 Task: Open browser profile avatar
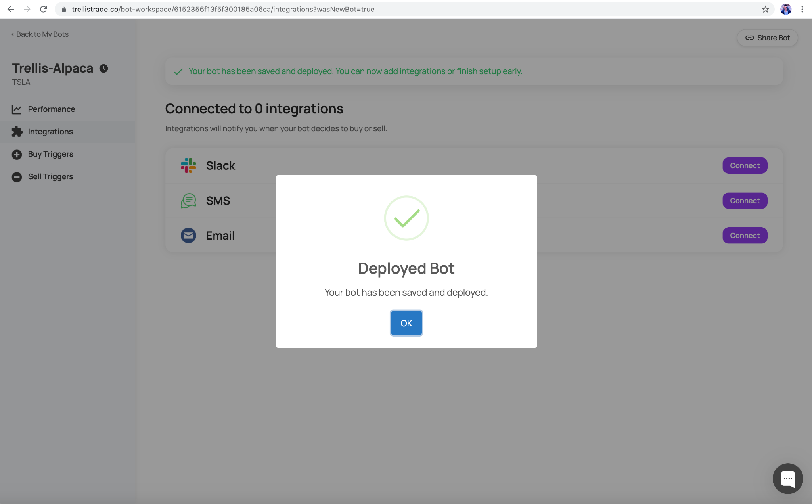(785, 9)
